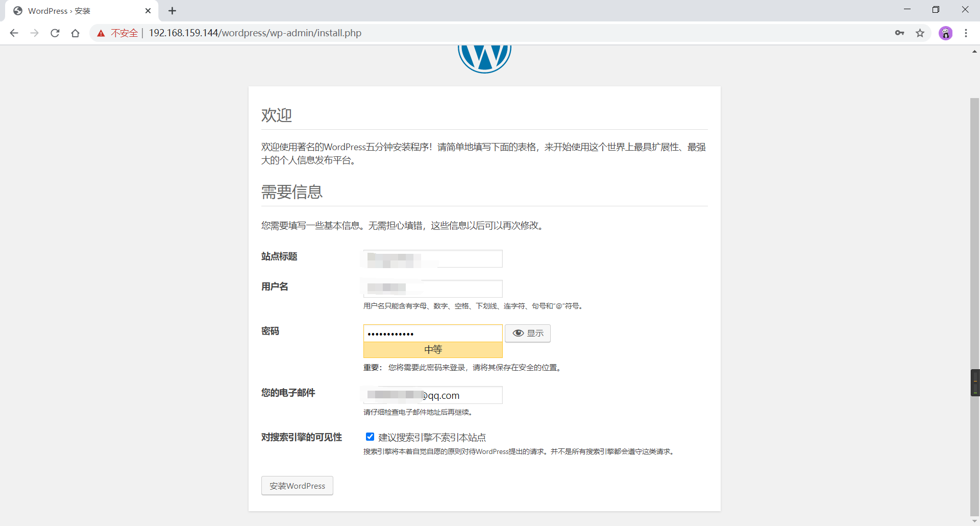Screen dimensions: 980x526
Task: Go to homepage using the home icon
Action: 75,33
